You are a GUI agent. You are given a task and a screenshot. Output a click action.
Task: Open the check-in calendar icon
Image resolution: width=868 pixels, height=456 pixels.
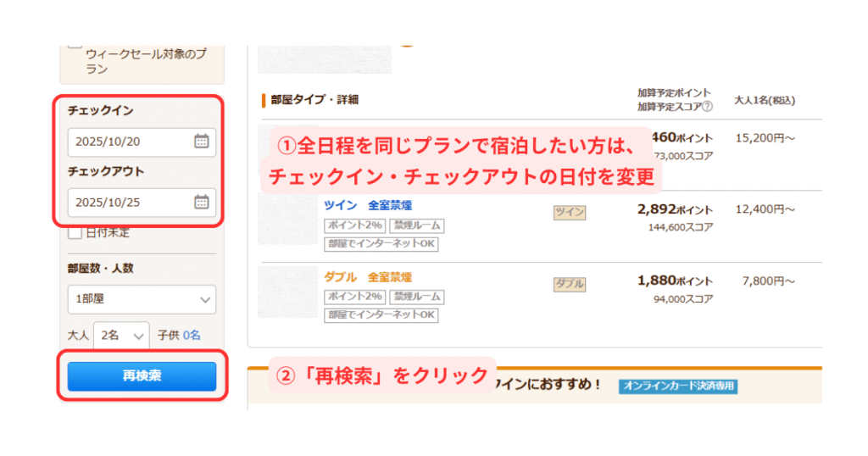click(x=202, y=141)
